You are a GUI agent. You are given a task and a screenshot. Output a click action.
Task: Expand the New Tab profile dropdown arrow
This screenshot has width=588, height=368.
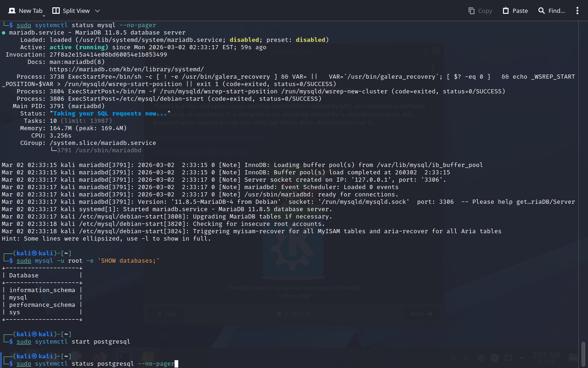[44, 15]
